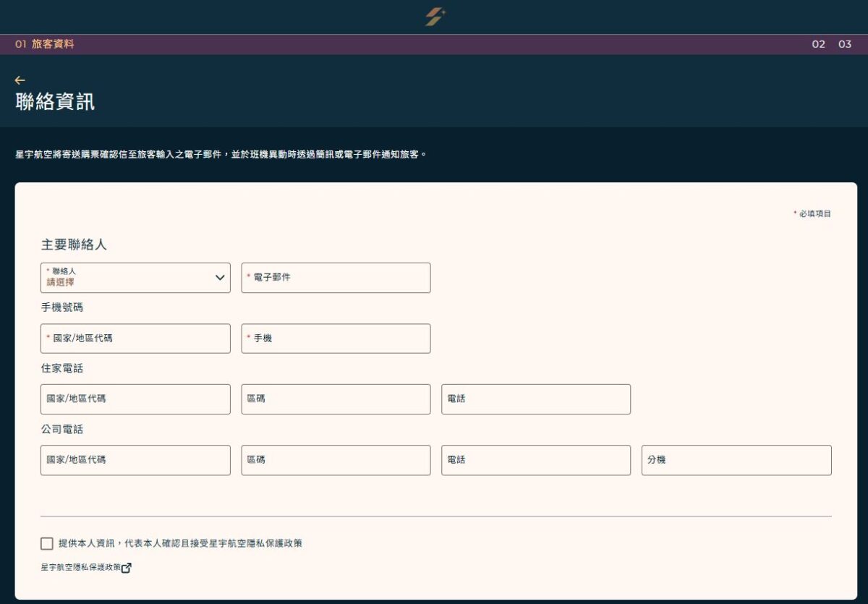This screenshot has width=868, height=604.
Task: Click the purchase confirmation notice text
Action: 221,155
